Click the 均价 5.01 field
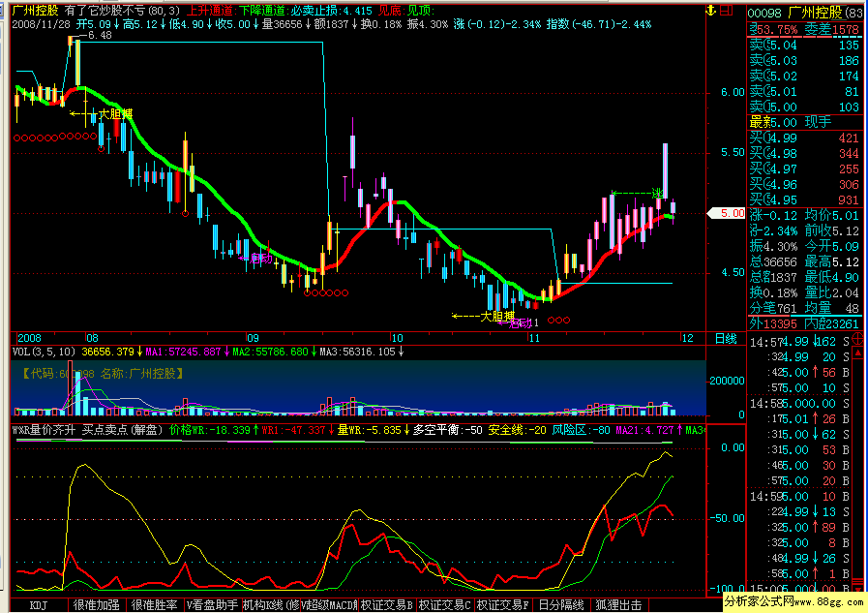Viewport: 868px width, 613px height. tap(832, 215)
